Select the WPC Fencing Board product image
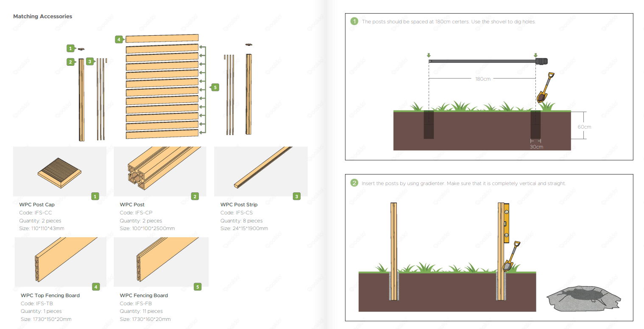 (161, 262)
